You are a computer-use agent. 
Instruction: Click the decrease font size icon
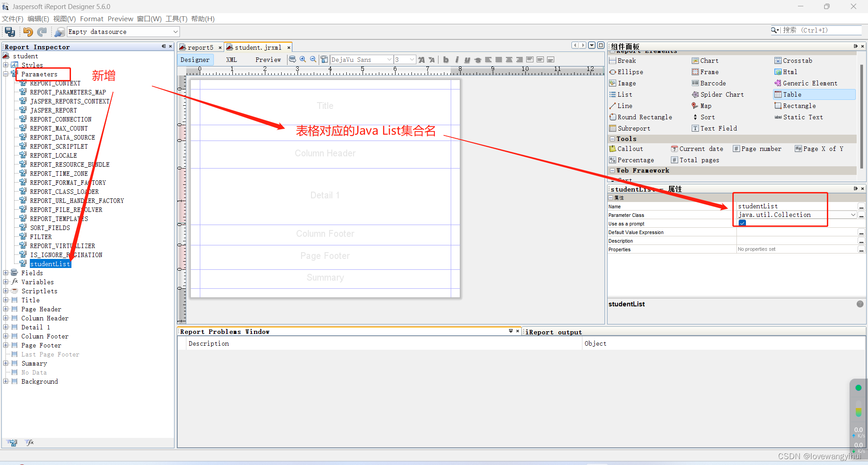point(432,60)
